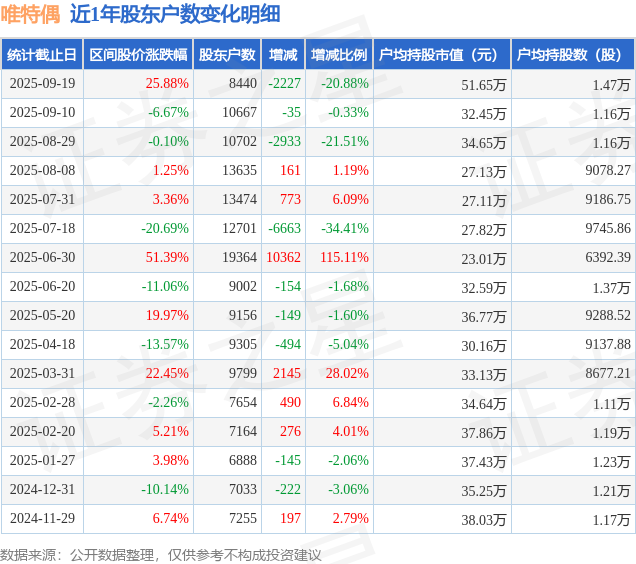Click change ratio -0.33%
Viewport: 636px width, 564px height.
[x=348, y=112]
